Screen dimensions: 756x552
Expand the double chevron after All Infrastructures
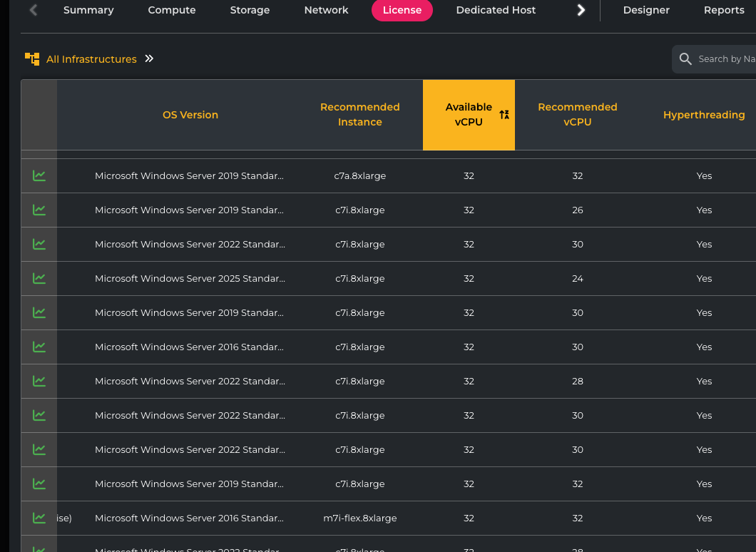pyautogui.click(x=149, y=58)
